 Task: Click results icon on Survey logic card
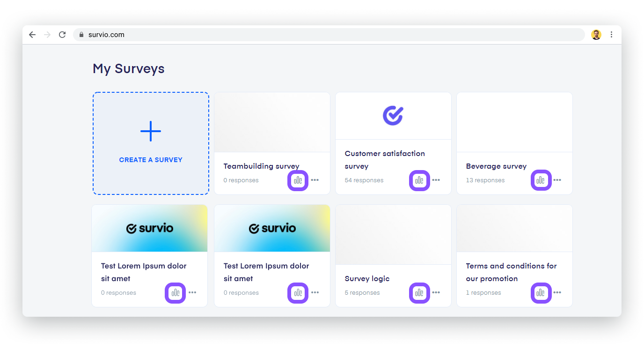coord(419,293)
